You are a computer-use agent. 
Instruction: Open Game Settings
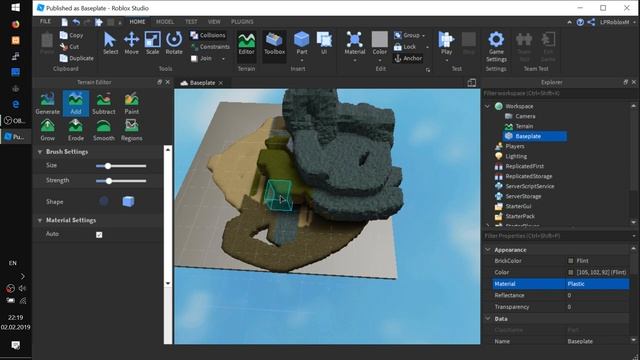pyautogui.click(x=496, y=47)
